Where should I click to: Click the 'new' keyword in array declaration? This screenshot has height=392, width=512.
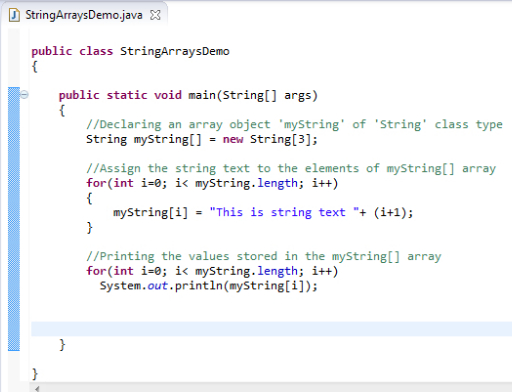233,139
